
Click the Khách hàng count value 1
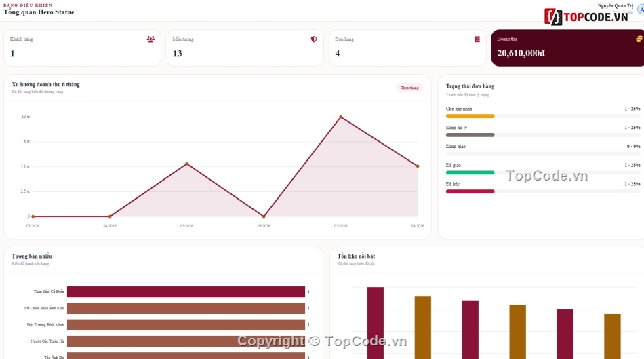point(12,54)
